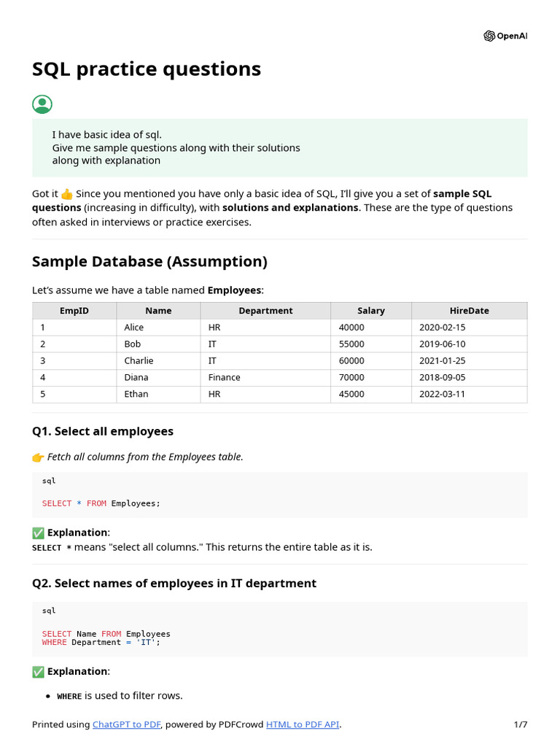Click the Department column header

point(265,311)
